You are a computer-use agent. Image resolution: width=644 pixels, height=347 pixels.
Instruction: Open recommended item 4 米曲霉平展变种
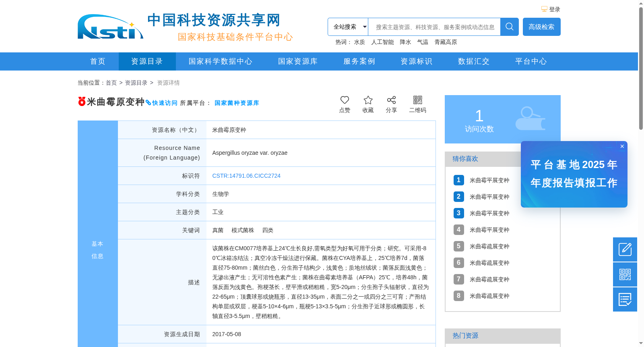[x=489, y=230]
